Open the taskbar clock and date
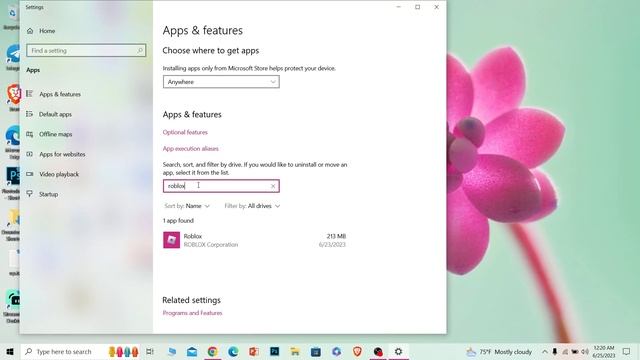The image size is (640, 360). [604, 351]
